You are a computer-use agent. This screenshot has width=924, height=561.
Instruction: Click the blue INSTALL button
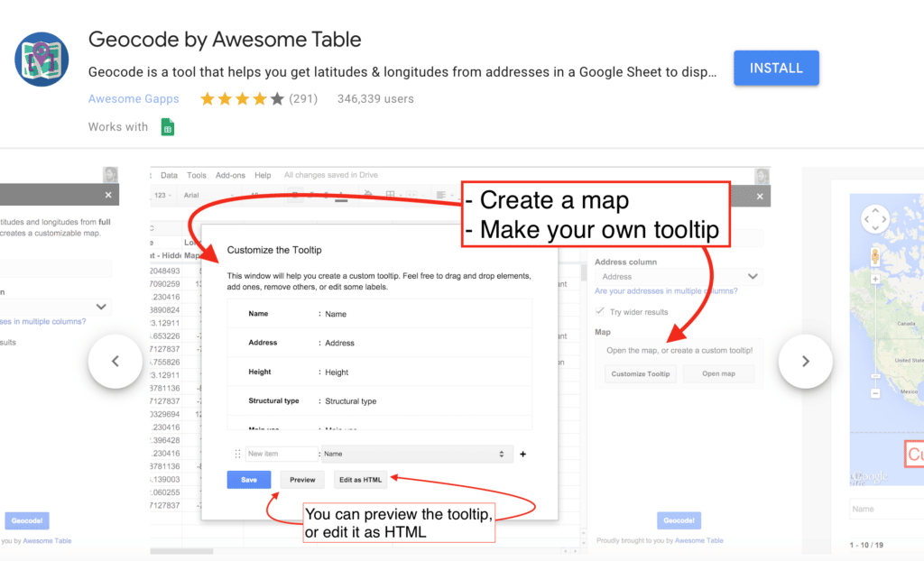pos(776,68)
